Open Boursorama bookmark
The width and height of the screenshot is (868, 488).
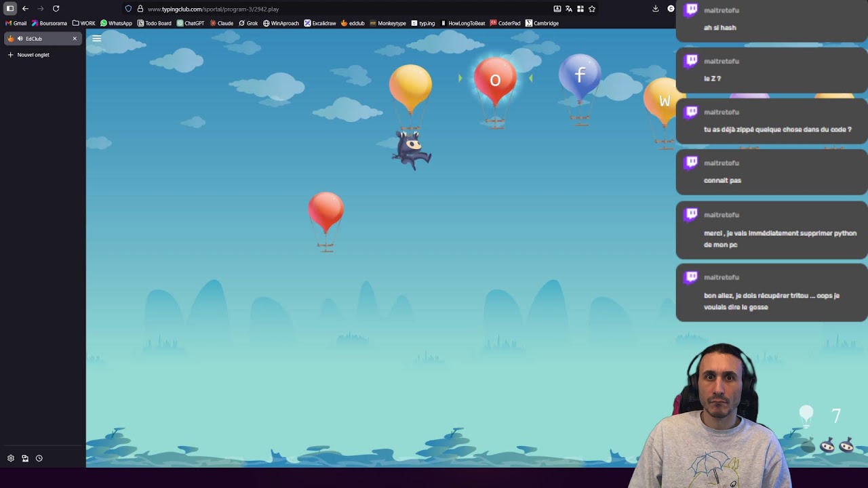click(50, 23)
